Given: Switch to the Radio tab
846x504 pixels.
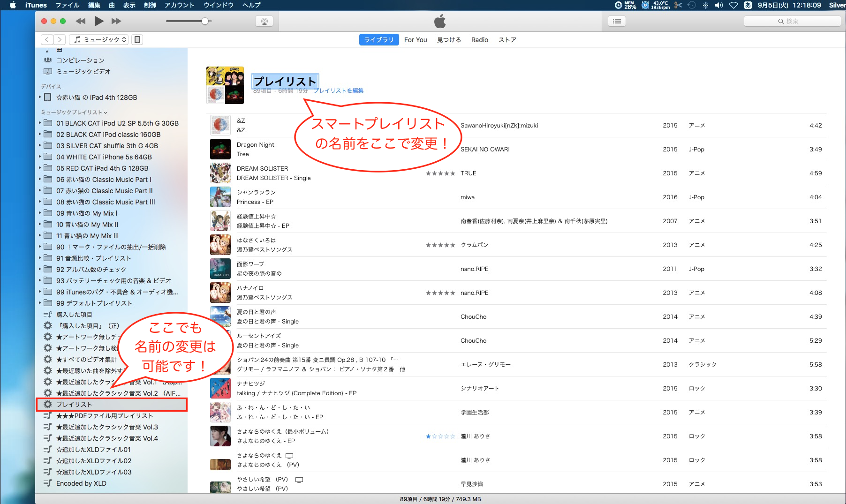Looking at the screenshot, I should click(480, 40).
